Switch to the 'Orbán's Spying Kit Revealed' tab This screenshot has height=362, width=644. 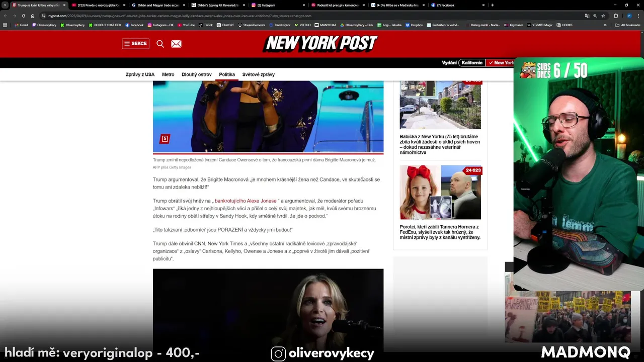pyautogui.click(x=217, y=5)
